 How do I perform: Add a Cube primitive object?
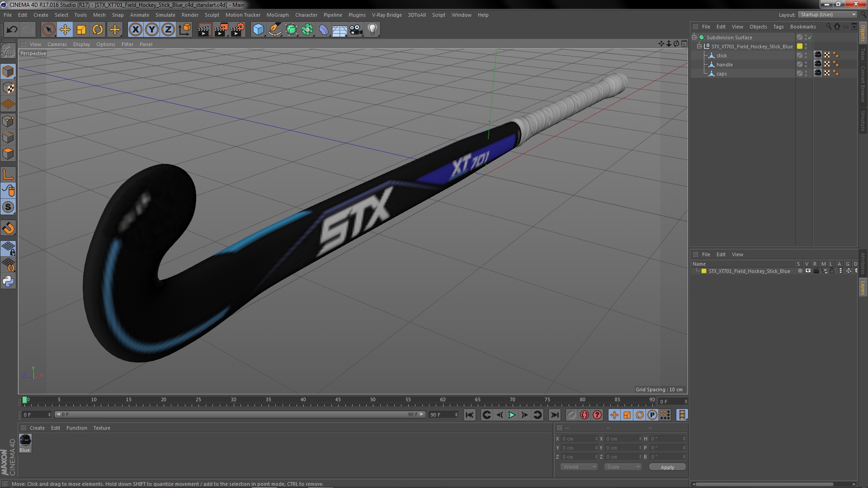(x=258, y=30)
